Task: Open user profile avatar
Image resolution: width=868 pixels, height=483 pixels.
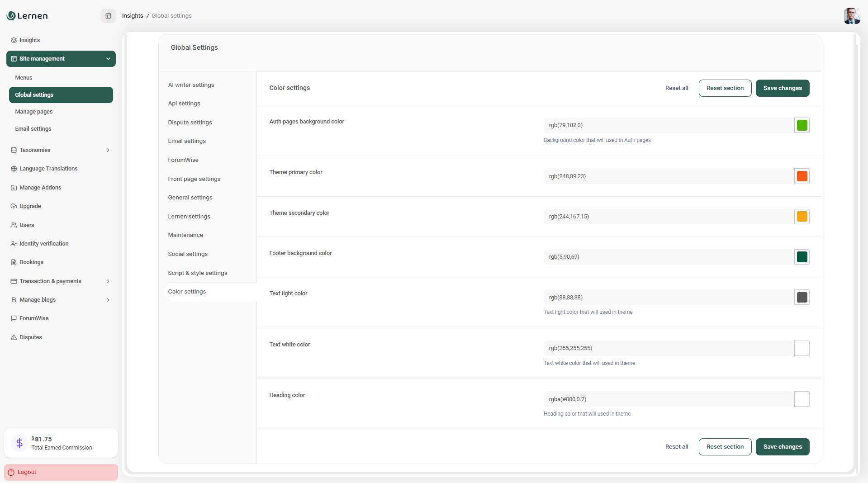Action: tap(851, 16)
